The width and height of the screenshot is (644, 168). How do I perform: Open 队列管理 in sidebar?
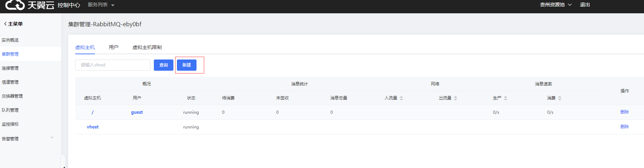point(10,110)
